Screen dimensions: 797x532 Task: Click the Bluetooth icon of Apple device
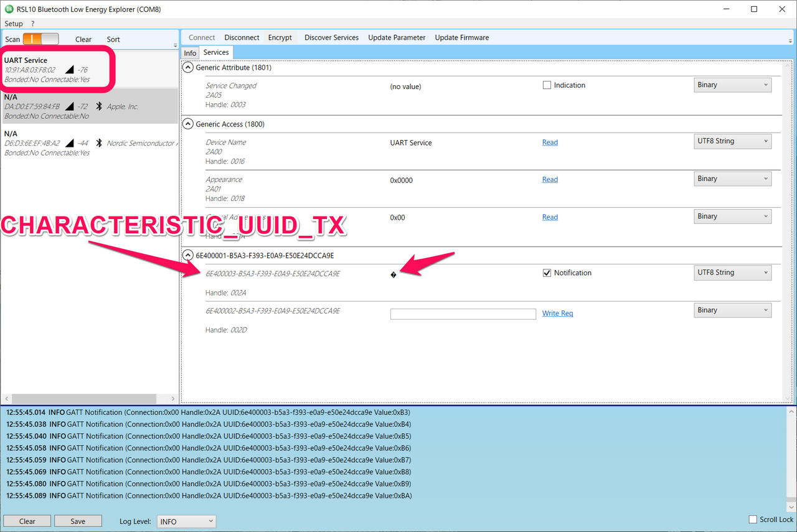pyautogui.click(x=98, y=106)
